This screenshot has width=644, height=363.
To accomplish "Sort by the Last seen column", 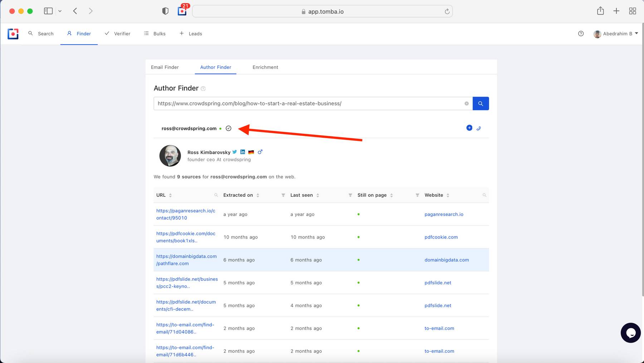I will (318, 195).
